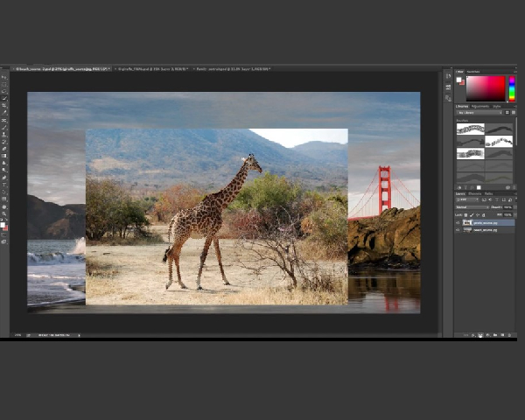Open the layer blend mode Normal dropdown
This screenshot has height=420, width=525.
[471, 207]
